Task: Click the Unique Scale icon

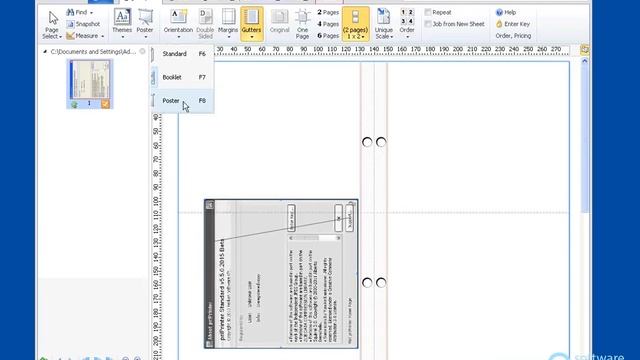Action: [x=384, y=17]
